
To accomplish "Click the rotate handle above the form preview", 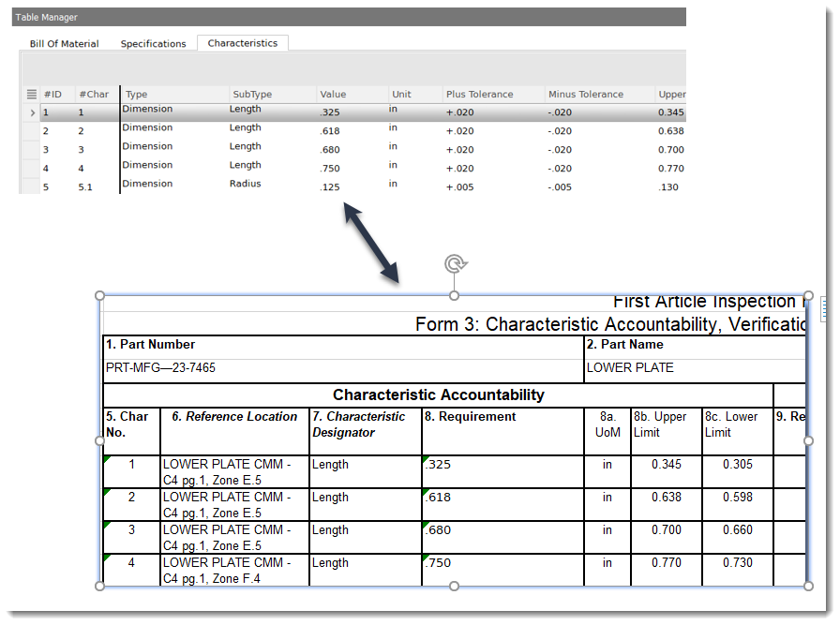I will (455, 264).
